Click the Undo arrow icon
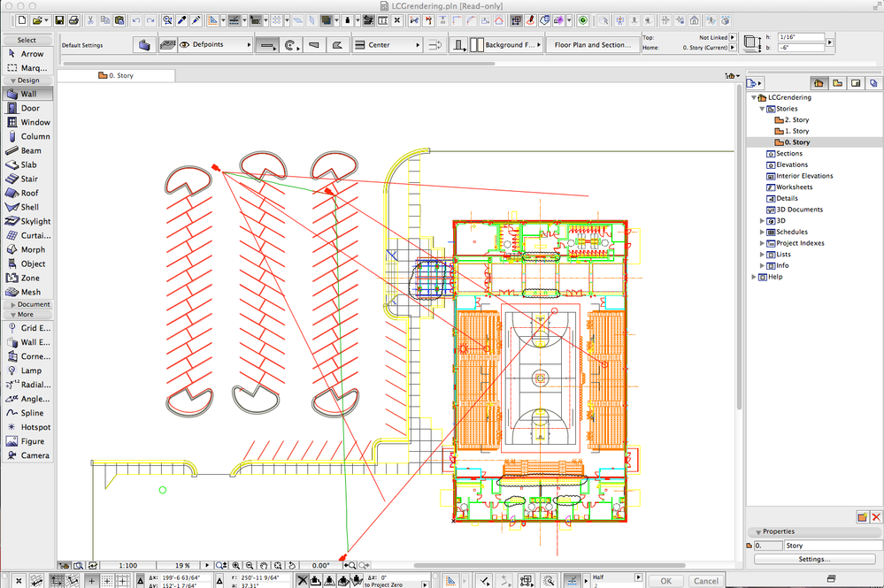Screen dimensions: 884x588 tap(136, 20)
